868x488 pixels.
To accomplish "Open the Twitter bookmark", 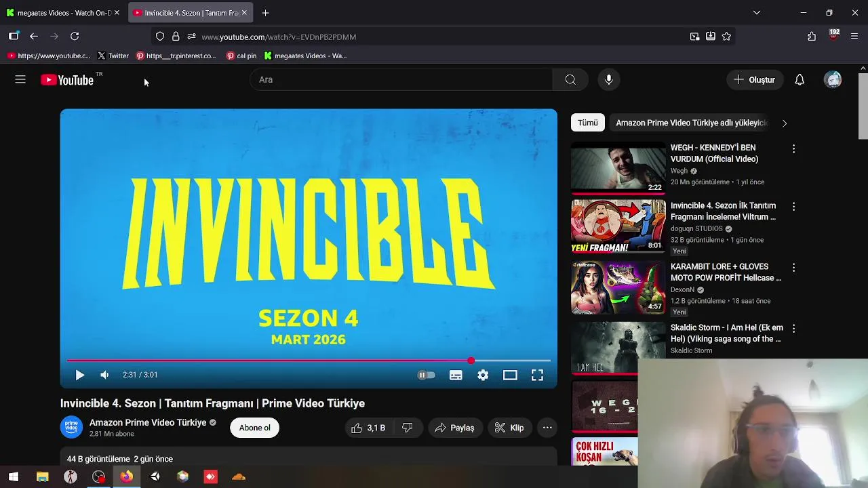I will coord(113,56).
